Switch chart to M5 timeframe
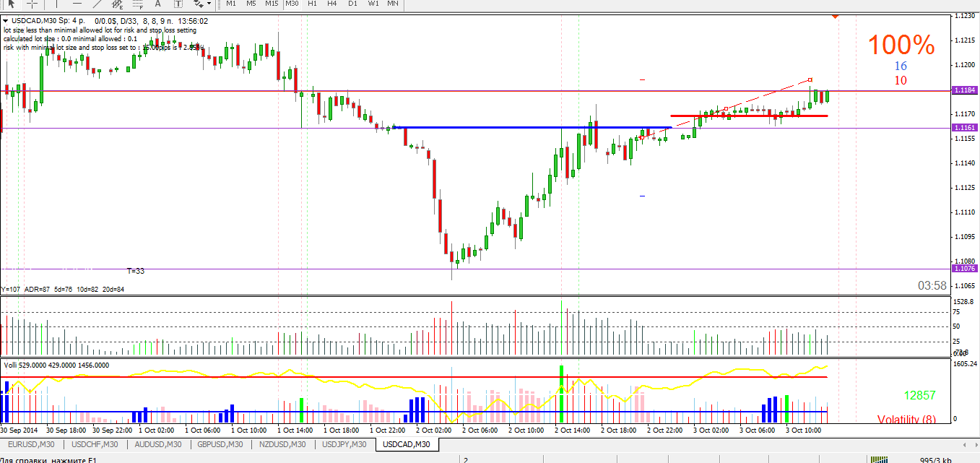The height and width of the screenshot is (463, 980). [x=251, y=4]
